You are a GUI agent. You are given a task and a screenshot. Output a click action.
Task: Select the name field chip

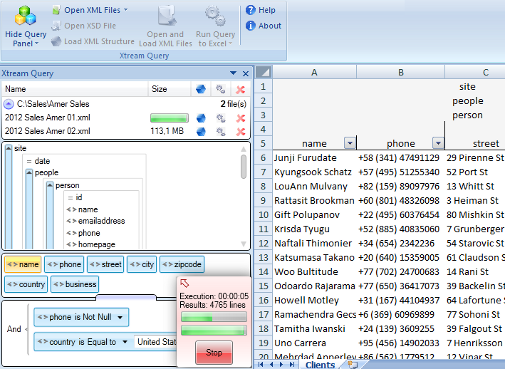coord(23,264)
